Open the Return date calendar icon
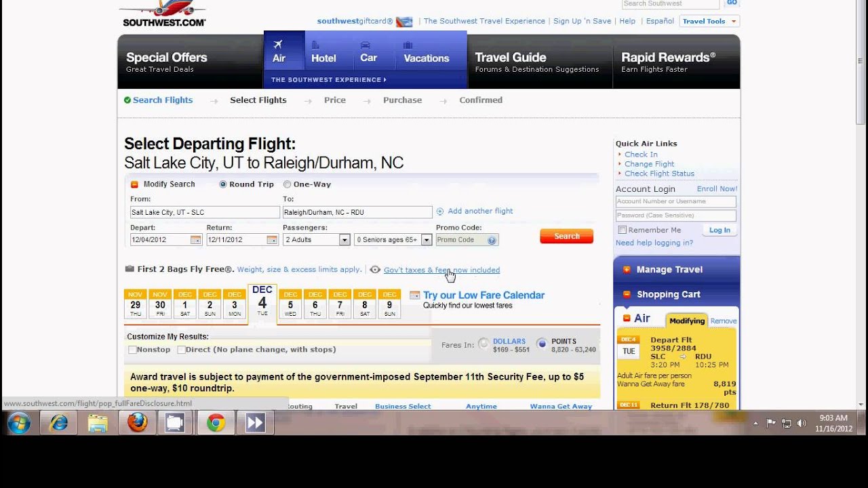The height and width of the screenshot is (488, 868). coord(272,240)
